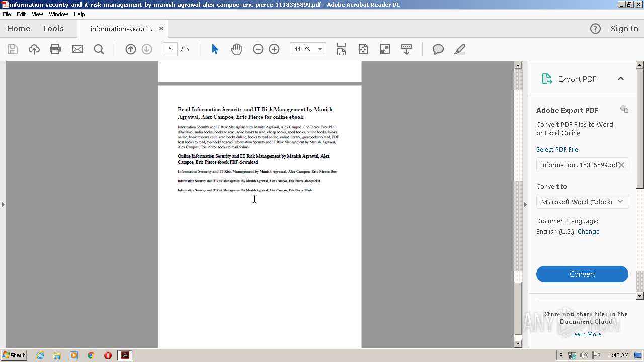Click the Adobe Acrobat taskbar button
The image size is (644, 362).
click(125, 355)
